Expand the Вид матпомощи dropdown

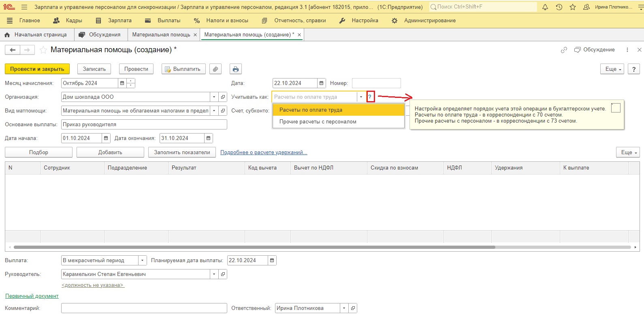(214, 110)
